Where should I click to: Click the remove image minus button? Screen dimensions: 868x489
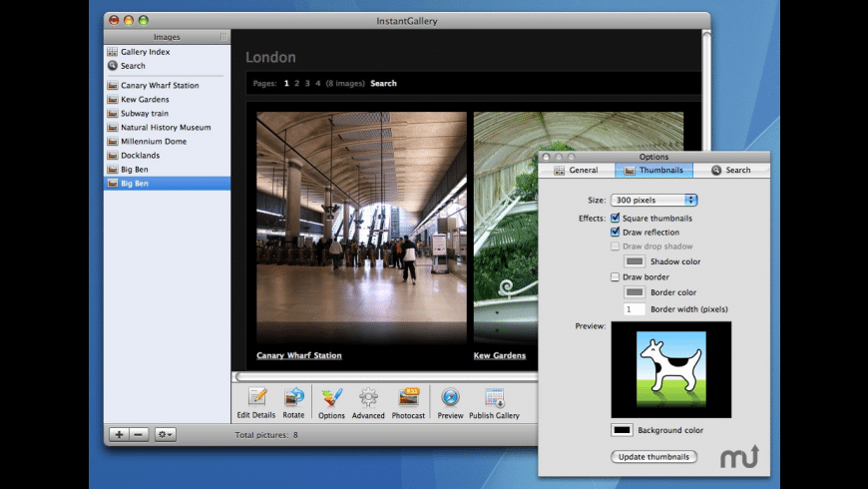(x=139, y=435)
